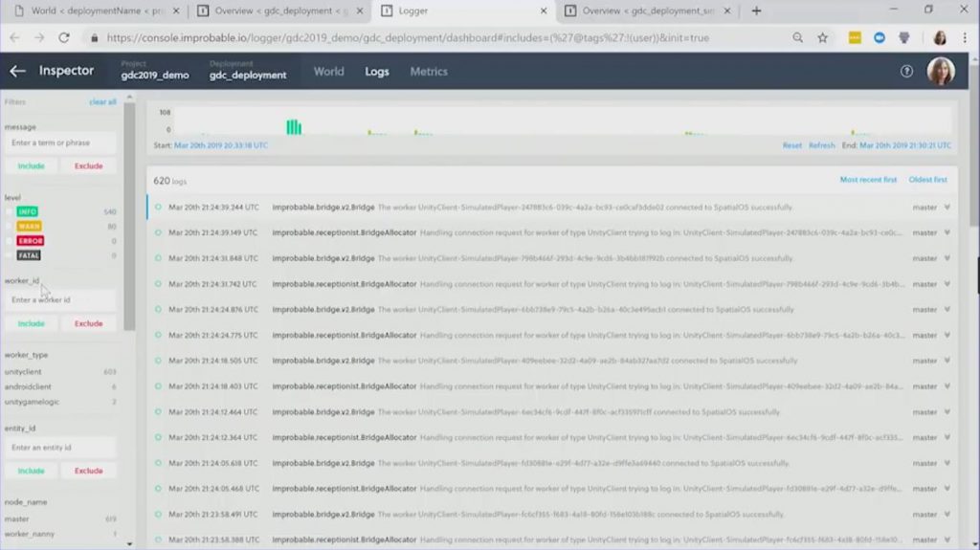Open the Chrome profile avatar in toolbar
The image size is (980, 550).
pyautogui.click(x=940, y=38)
